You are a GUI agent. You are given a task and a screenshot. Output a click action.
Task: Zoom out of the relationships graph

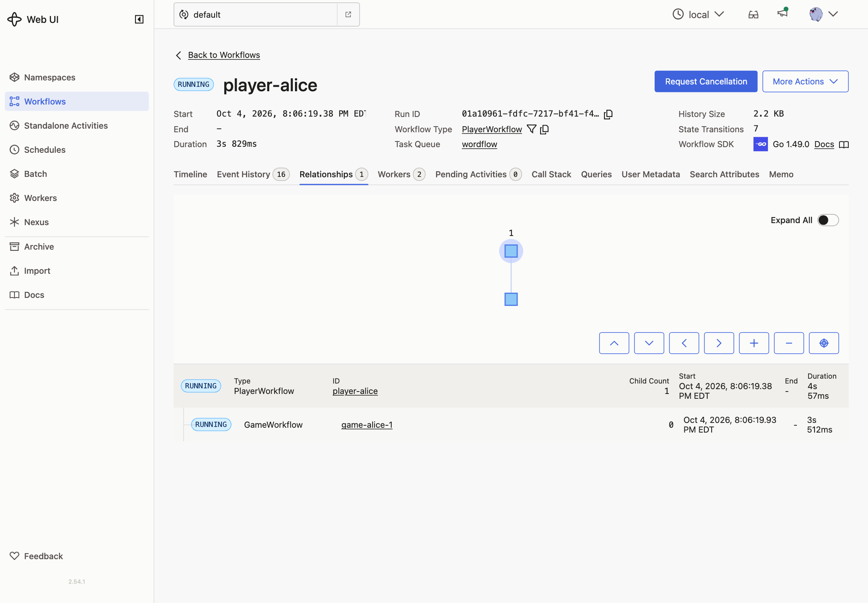789,343
